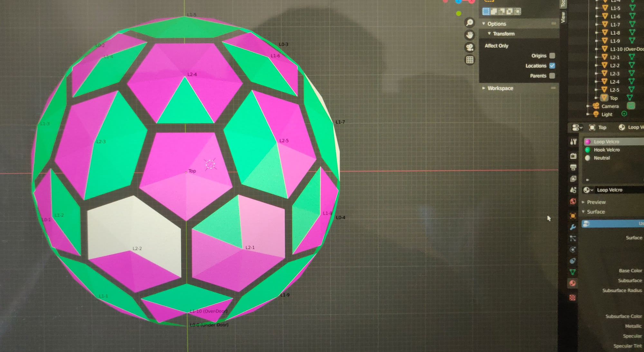Click the mesh data icon beside L1-5
Screen dimensions: 644x352
tap(633, 8)
